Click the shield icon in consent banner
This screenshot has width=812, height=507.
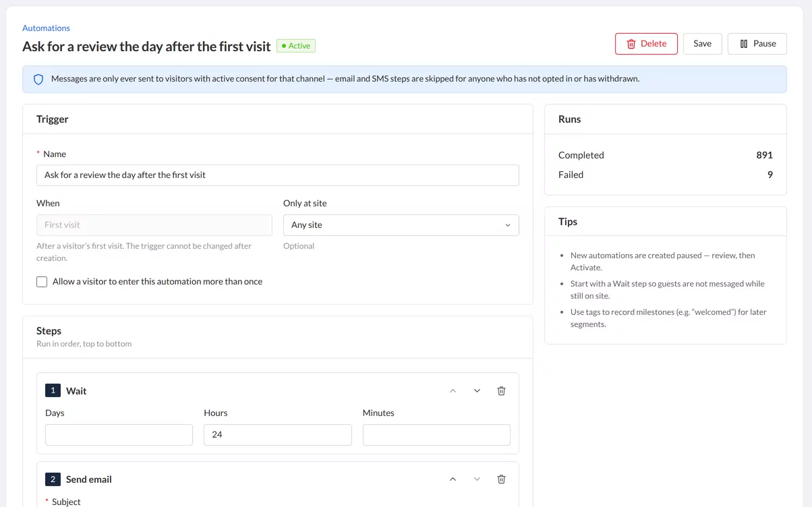pos(38,79)
